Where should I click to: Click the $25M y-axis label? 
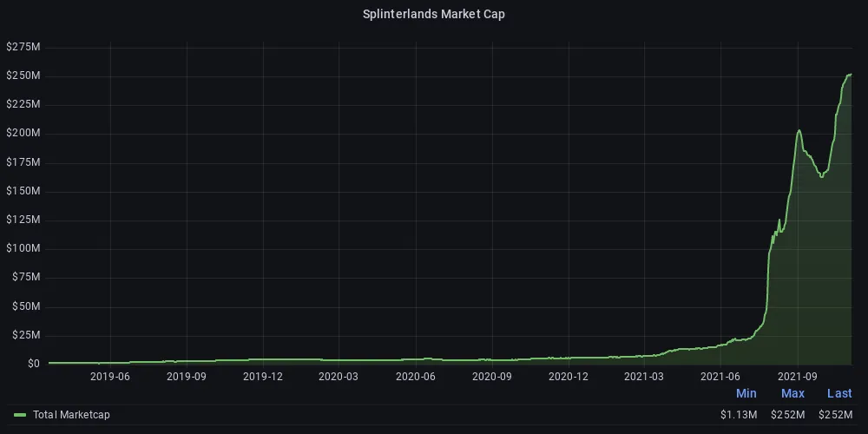click(x=26, y=335)
